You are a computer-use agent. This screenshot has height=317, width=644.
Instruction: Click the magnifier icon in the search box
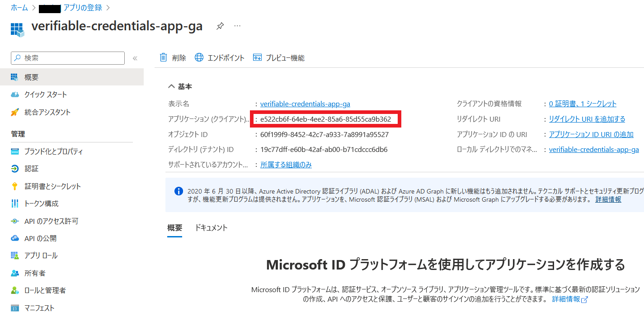coord(18,58)
